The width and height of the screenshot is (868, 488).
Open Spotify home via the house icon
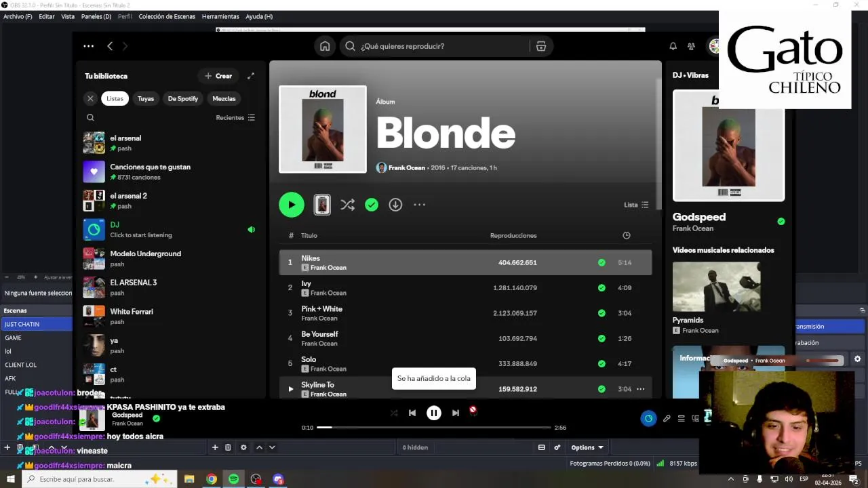tap(325, 46)
